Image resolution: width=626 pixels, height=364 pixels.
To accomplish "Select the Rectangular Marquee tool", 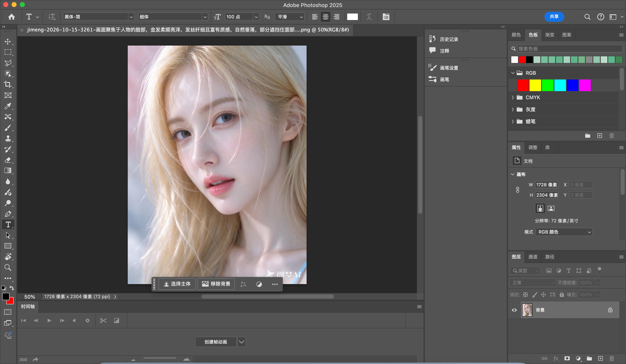I will (x=8, y=52).
